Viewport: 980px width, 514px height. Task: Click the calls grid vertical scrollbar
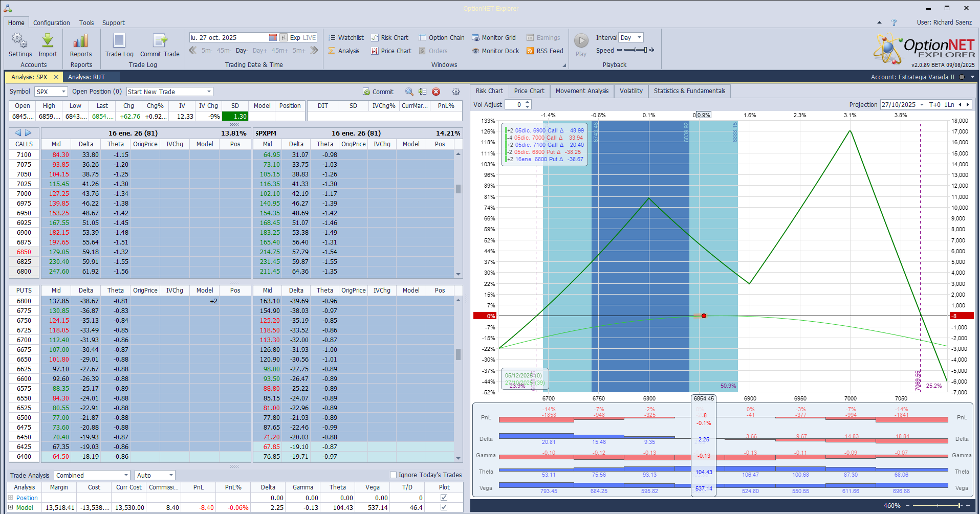458,214
